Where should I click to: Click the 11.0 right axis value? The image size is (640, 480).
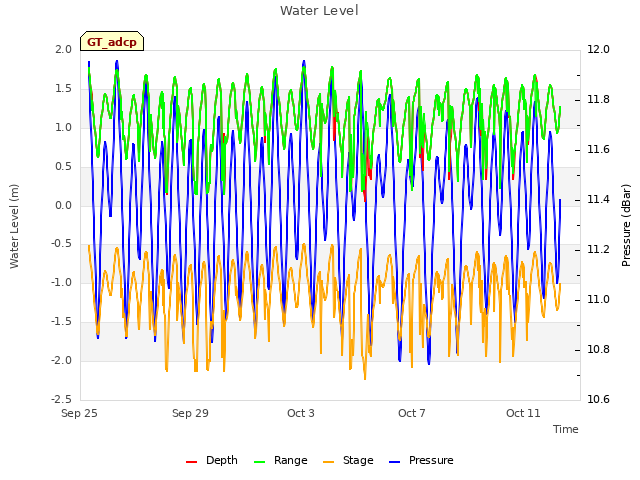coord(598,300)
